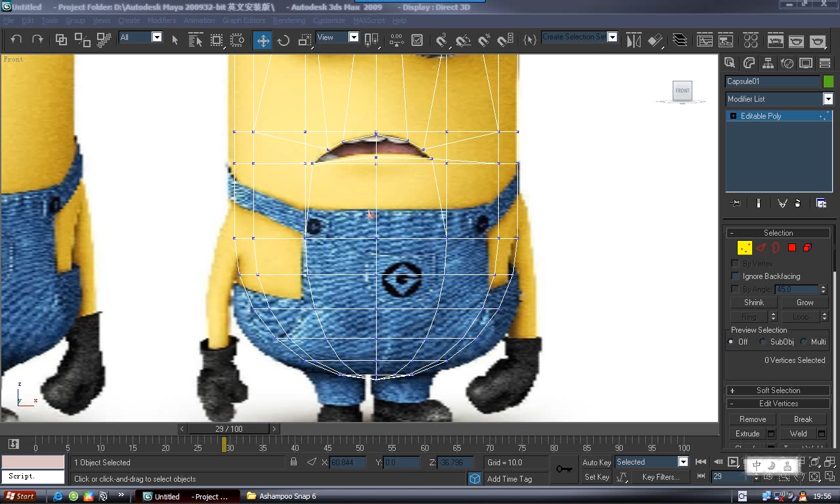Click the Mirror tool icon

pyautogui.click(x=634, y=40)
